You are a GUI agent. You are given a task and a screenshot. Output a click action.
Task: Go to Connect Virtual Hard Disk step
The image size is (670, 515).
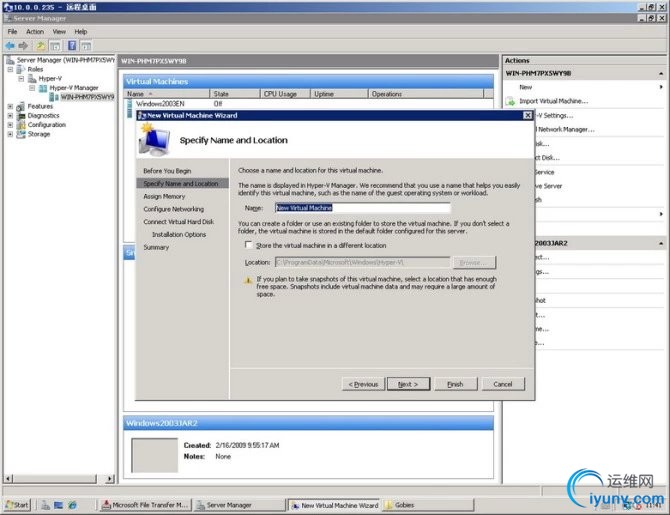179,222
